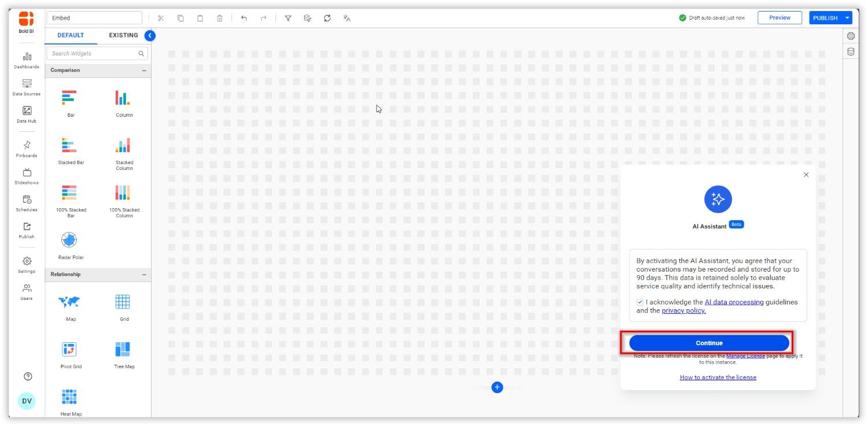Open the Manage License link
The width and height of the screenshot is (868, 426).
[x=745, y=356]
